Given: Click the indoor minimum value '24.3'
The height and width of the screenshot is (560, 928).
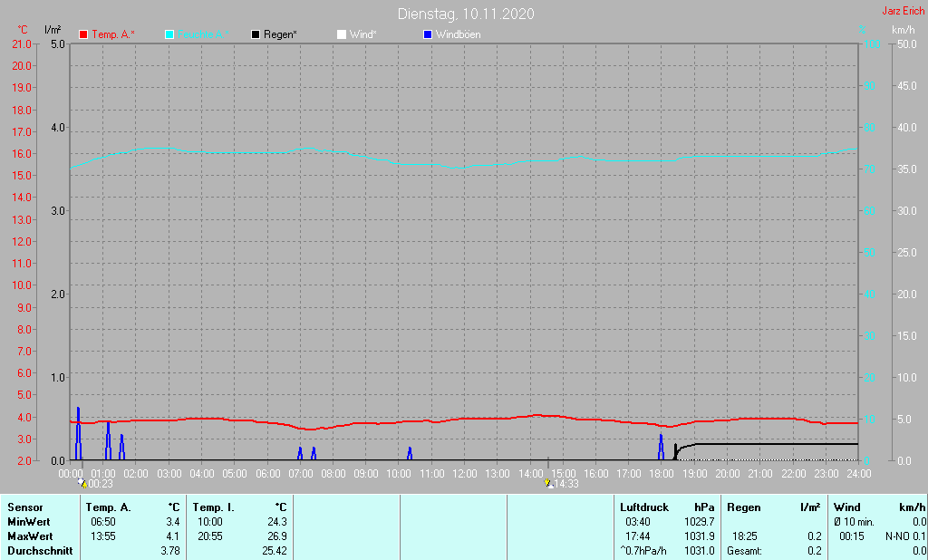Looking at the screenshot, I should tap(277, 522).
